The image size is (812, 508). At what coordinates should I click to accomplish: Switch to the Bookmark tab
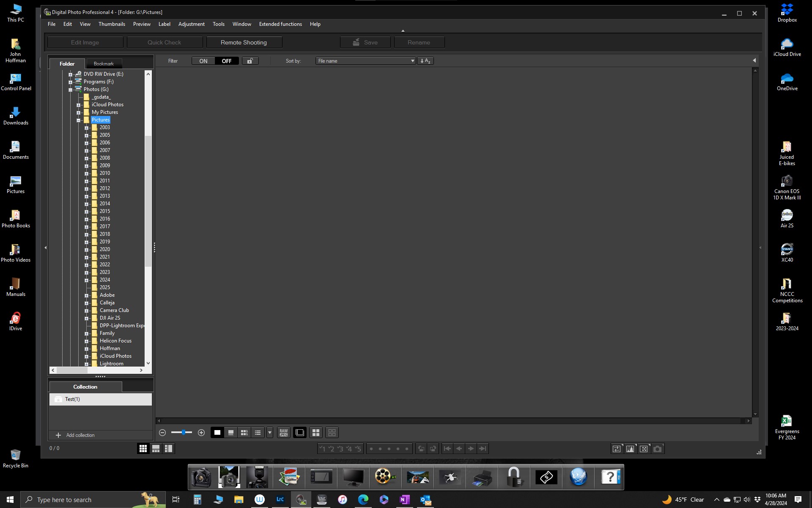(x=104, y=63)
